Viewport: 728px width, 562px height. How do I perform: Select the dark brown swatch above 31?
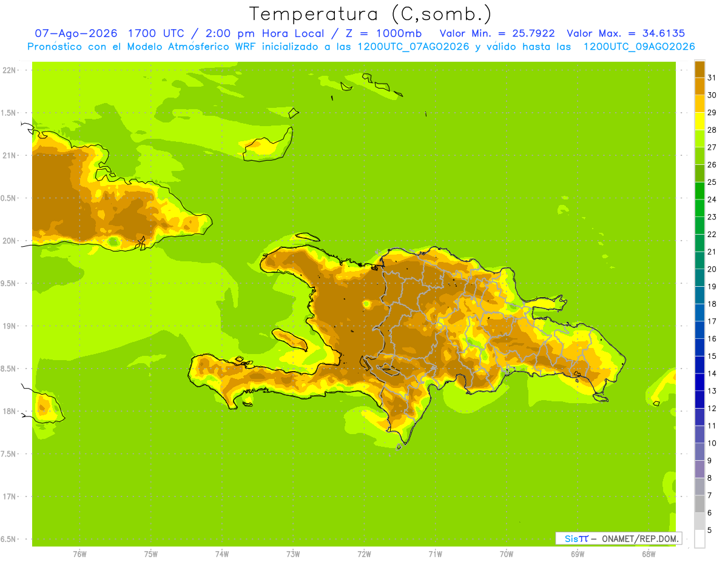699,69
